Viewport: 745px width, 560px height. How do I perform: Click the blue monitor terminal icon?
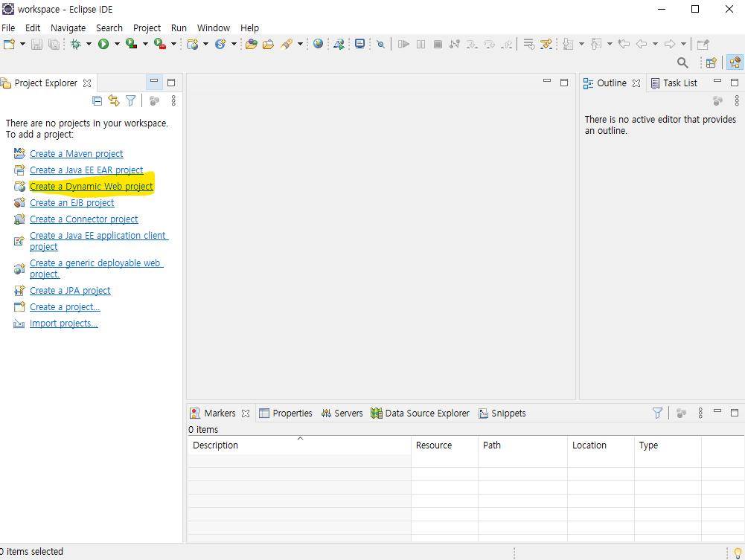click(360, 44)
